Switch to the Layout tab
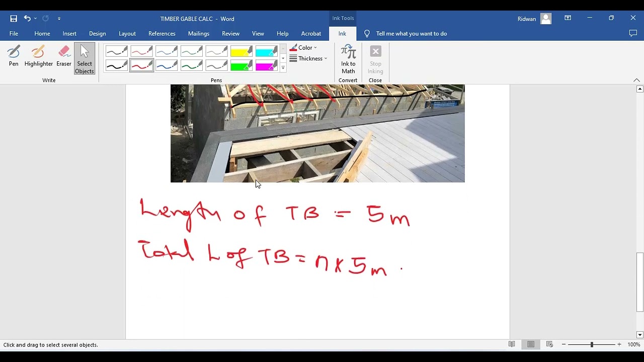The height and width of the screenshot is (362, 644). coord(127,34)
